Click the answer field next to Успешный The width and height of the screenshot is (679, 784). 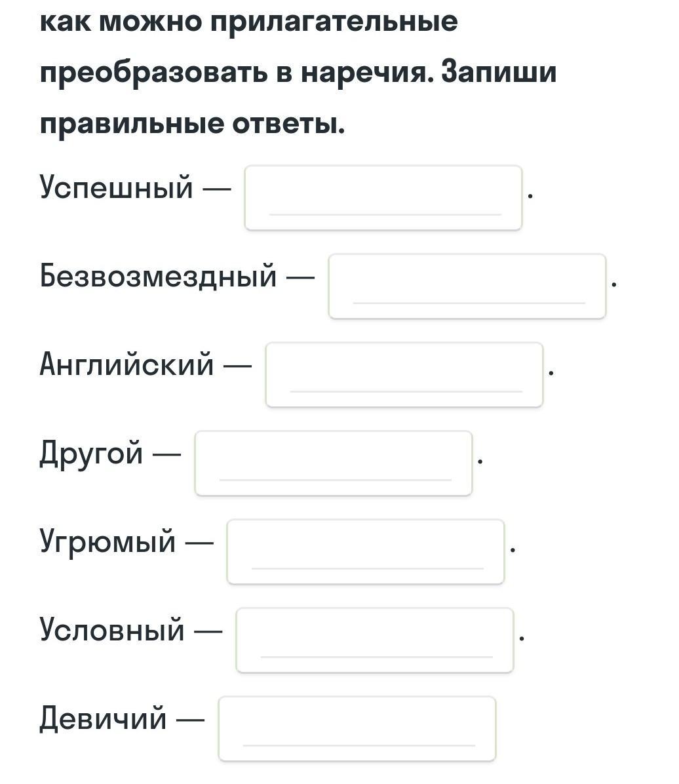click(x=383, y=198)
